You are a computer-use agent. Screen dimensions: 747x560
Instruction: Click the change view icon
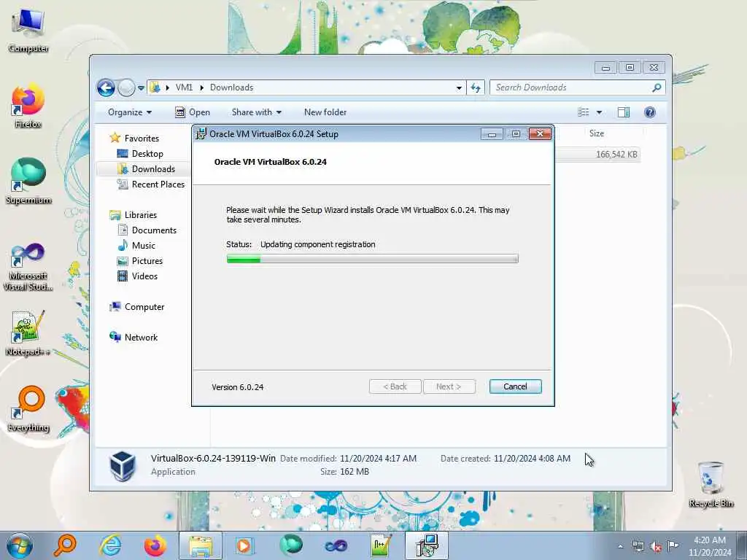pos(584,112)
